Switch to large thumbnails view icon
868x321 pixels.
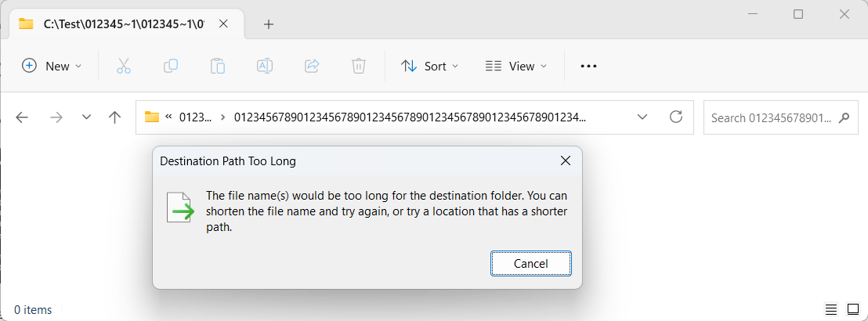click(x=853, y=309)
